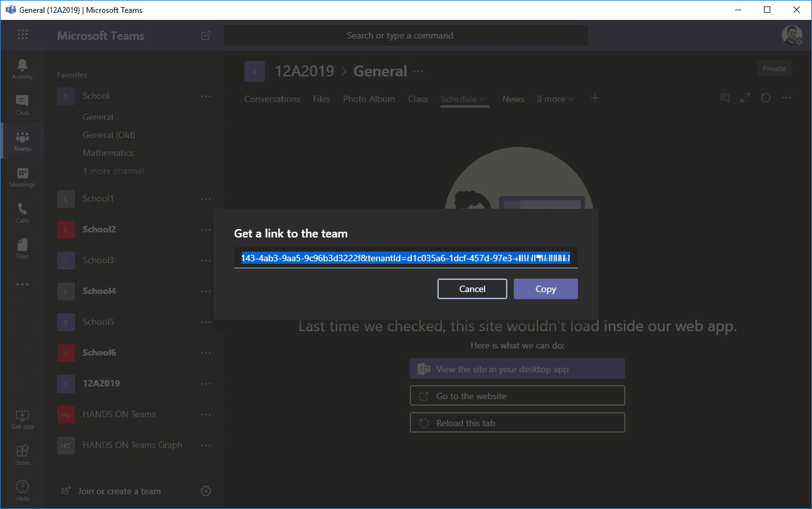Add a new tab with plus icon

[595, 98]
